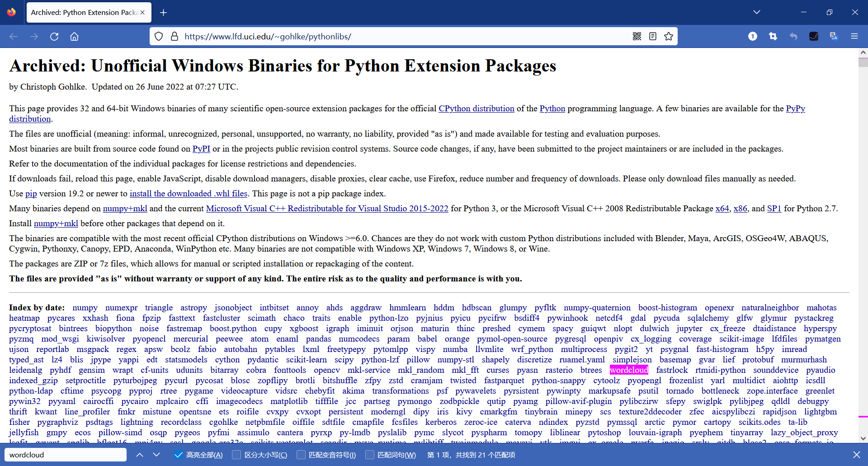The width and height of the screenshot is (868, 466).
Task: Select the Archived: Python Extension Packages tab
Action: (x=89, y=13)
